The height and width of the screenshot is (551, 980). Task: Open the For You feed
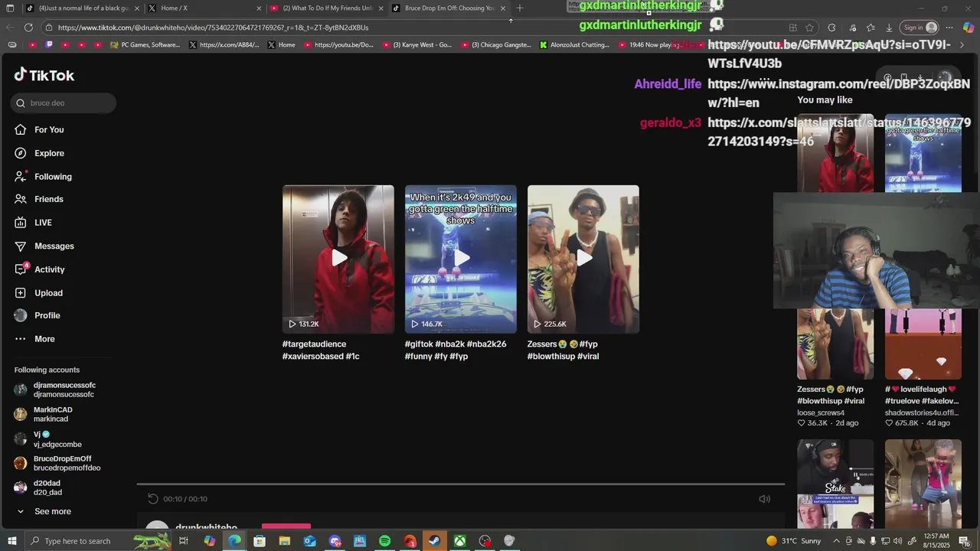click(x=49, y=129)
